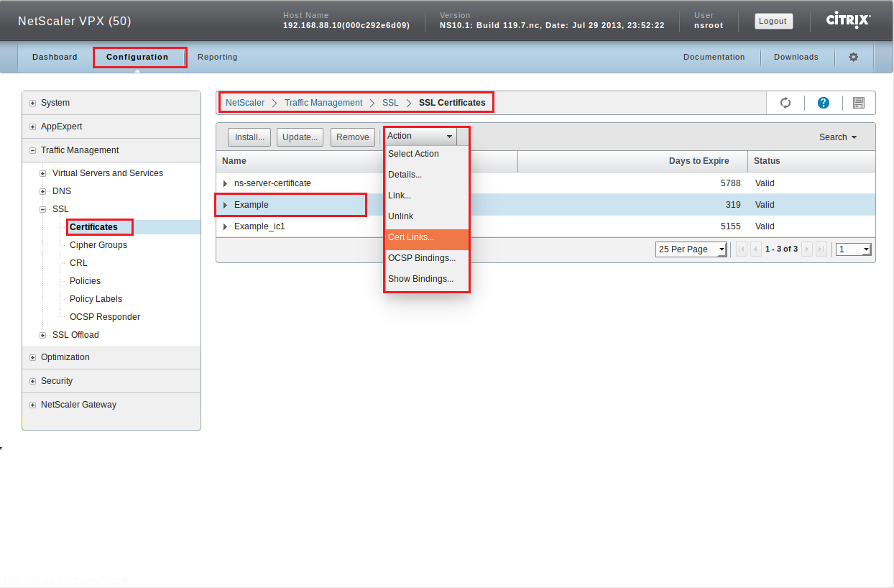The width and height of the screenshot is (894, 588).
Task: Open the help question mark icon
Action: (x=824, y=103)
